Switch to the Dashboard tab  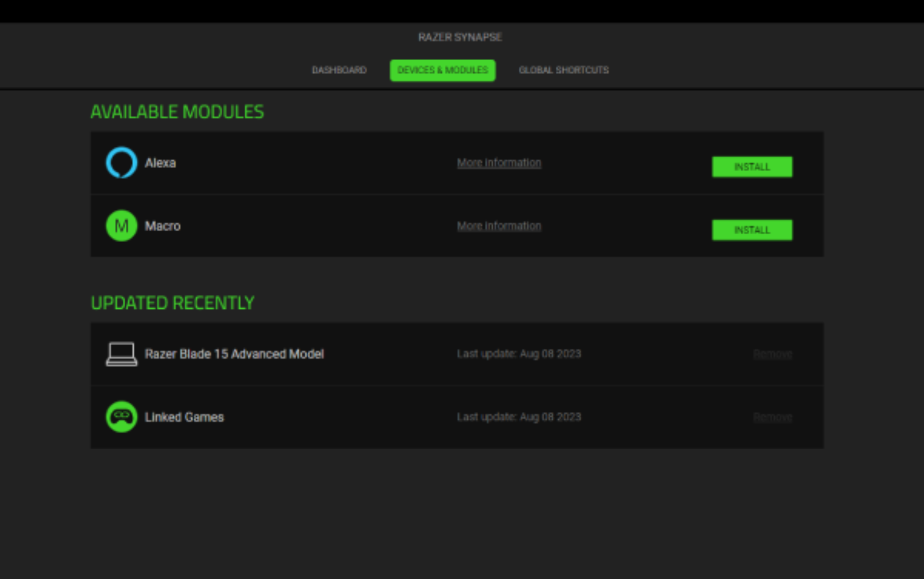(x=339, y=70)
